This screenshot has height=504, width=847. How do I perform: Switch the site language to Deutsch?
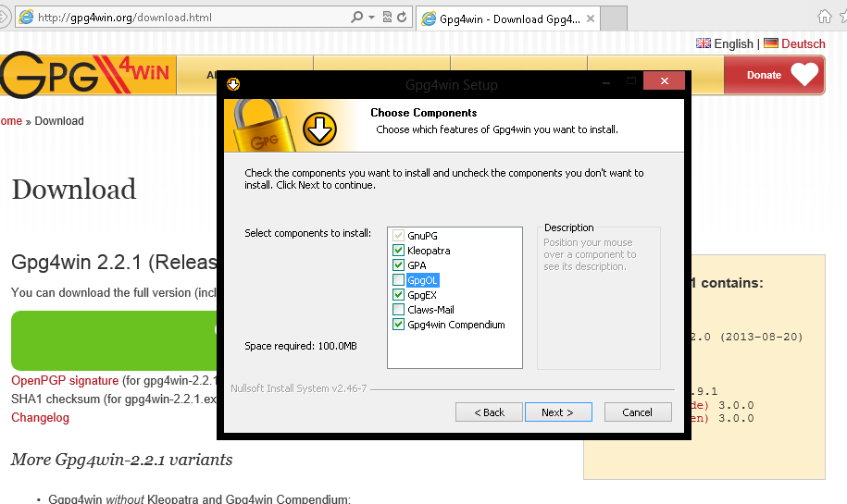803,43
